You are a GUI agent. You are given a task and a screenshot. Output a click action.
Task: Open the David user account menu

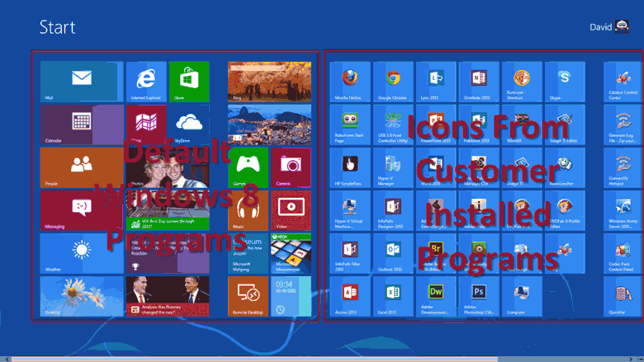609,27
